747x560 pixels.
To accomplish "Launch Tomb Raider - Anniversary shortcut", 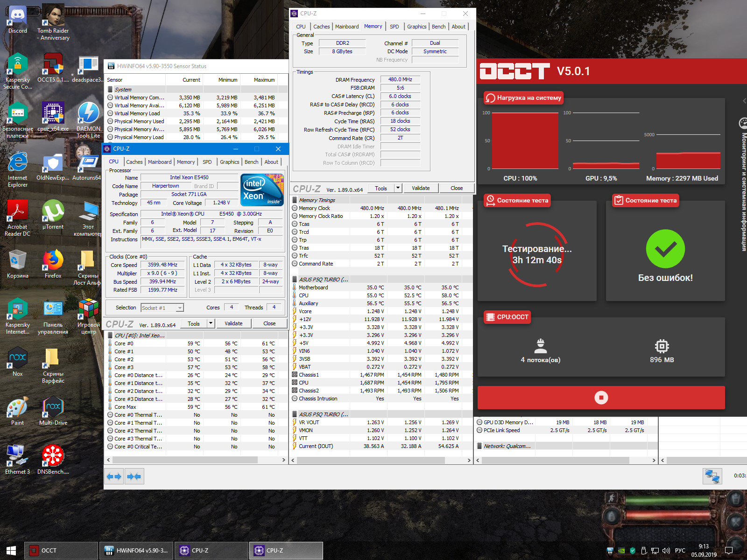I will coord(53,22).
